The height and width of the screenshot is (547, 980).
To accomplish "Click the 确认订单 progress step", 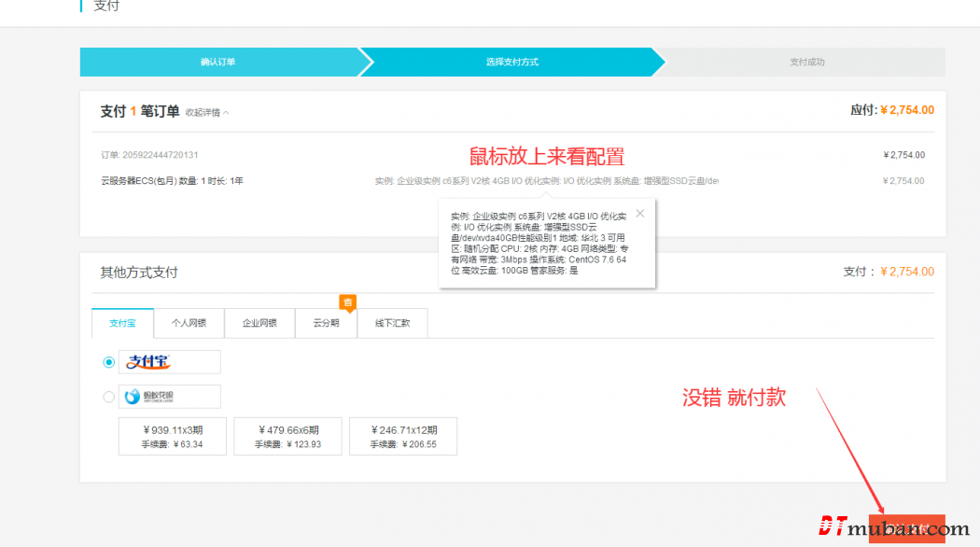I will 217,63.
